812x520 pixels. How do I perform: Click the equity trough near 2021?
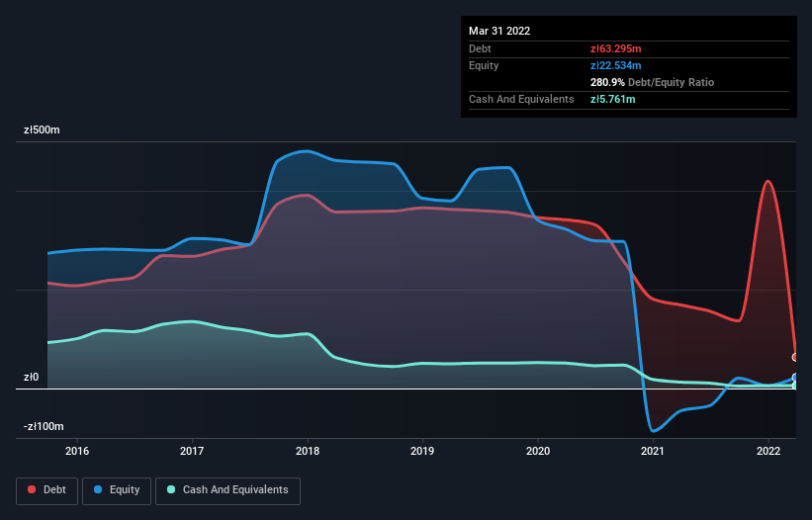[654, 430]
